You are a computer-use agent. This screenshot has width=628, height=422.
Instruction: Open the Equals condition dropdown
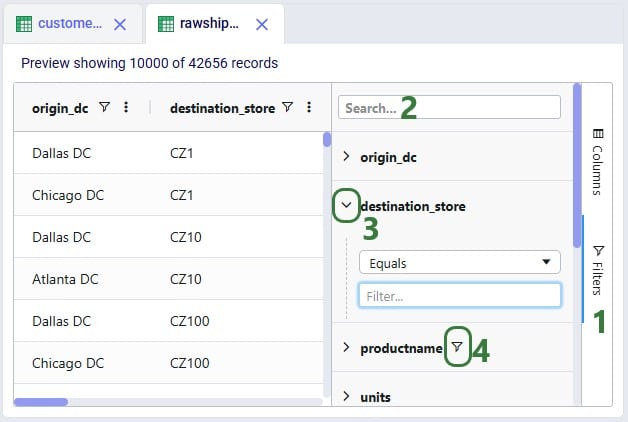(459, 263)
